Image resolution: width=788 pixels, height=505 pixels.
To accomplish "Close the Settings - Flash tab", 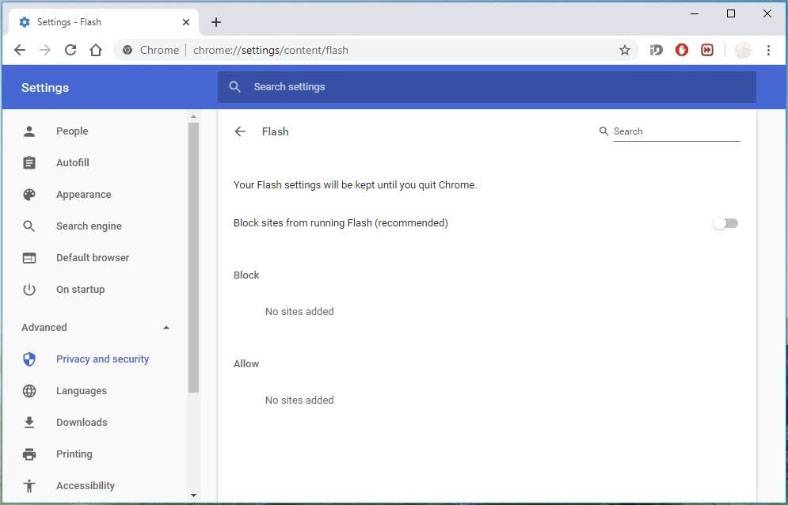I will click(x=186, y=22).
